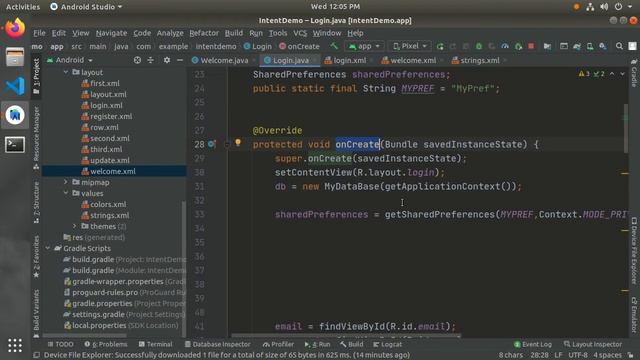Open the Problems tool window
This screenshot has height=360, width=640.
tap(106, 344)
